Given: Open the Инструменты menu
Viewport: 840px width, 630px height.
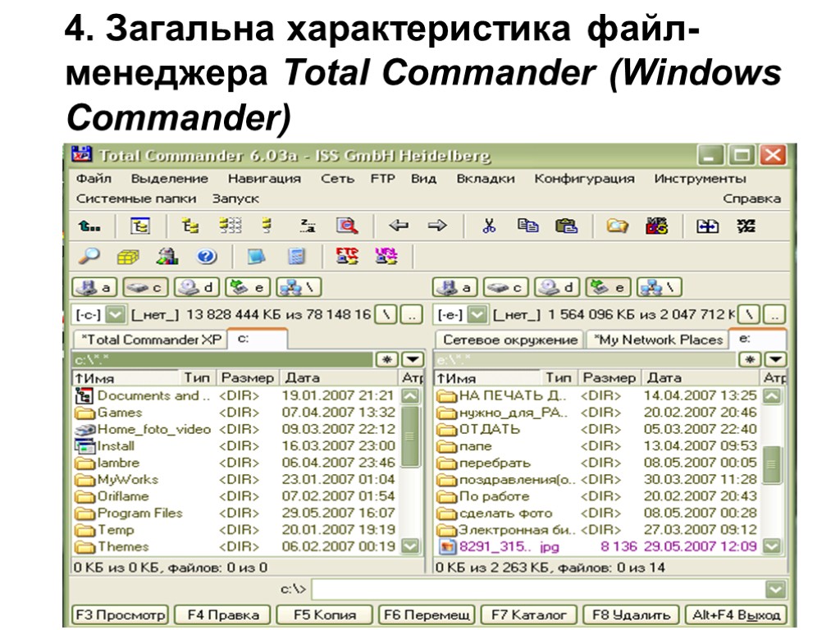Looking at the screenshot, I should pos(700,178).
